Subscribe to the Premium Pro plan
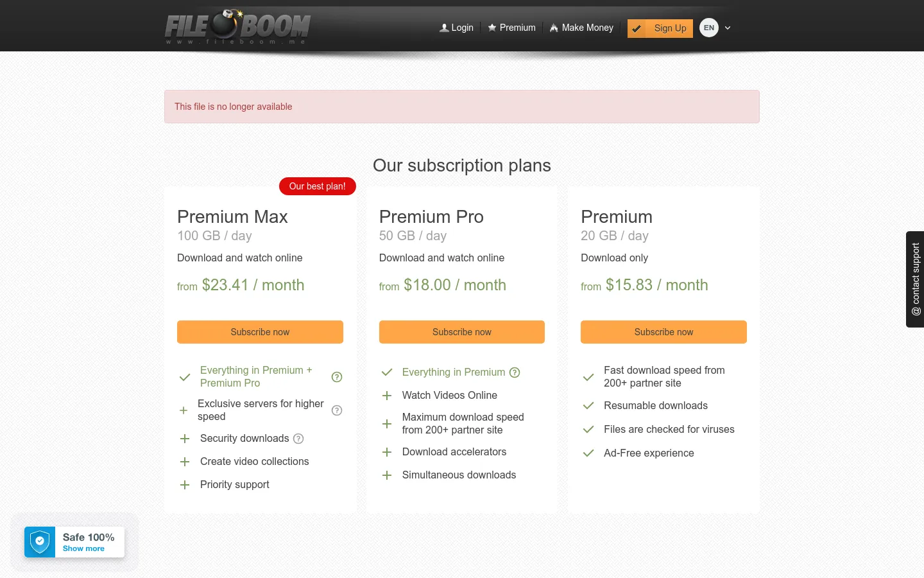This screenshot has height=578, width=924. click(x=462, y=332)
